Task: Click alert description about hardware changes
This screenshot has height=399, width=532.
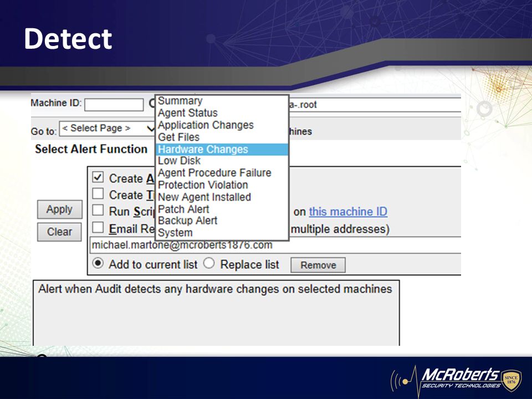Action: coord(215,289)
